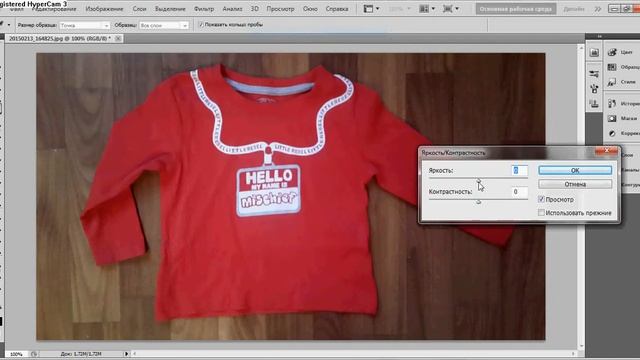Open the 3D menu
Image resolution: width=640 pixels, height=360 pixels.
[x=254, y=9]
